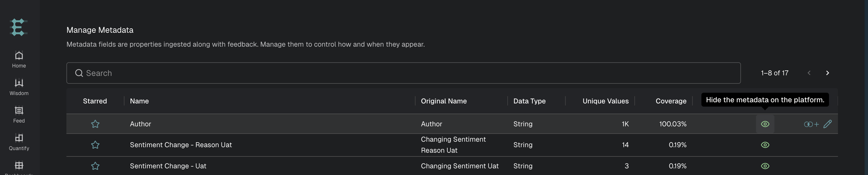Click the app logo at top left

[19, 27]
